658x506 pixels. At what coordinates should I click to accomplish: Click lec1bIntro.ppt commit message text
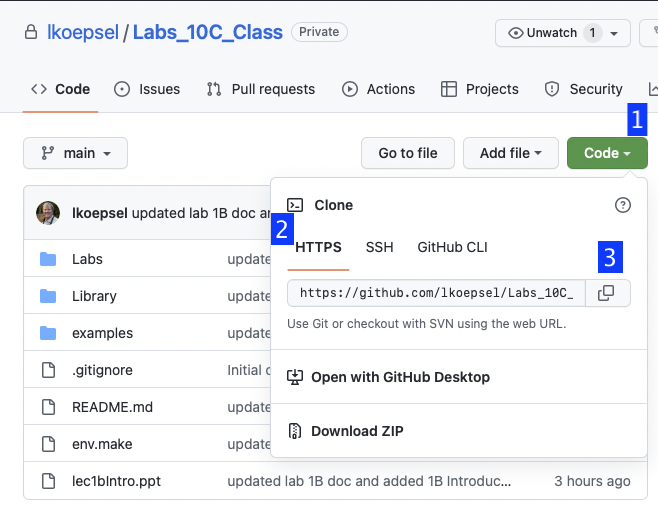[369, 481]
